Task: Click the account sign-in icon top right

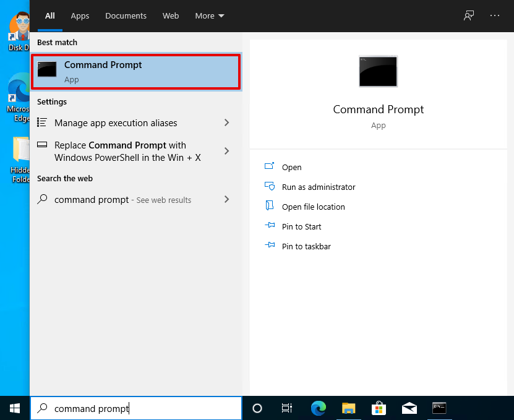Action: coord(468,15)
